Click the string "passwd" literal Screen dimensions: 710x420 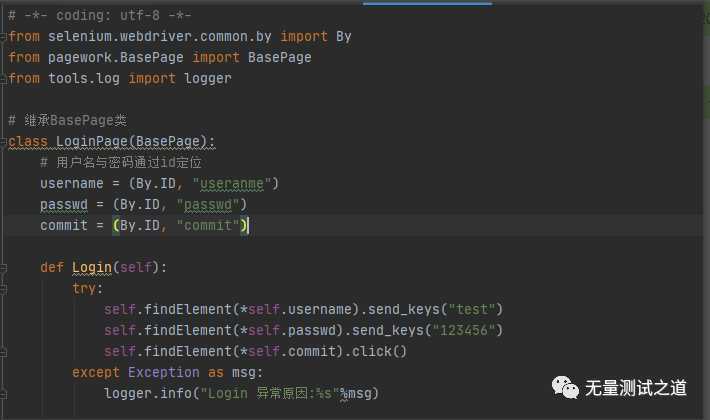click(208, 205)
